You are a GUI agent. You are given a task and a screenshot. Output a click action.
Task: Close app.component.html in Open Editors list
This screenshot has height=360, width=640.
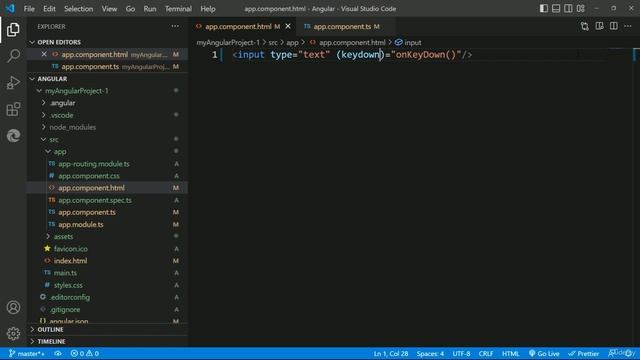pyautogui.click(x=44, y=54)
